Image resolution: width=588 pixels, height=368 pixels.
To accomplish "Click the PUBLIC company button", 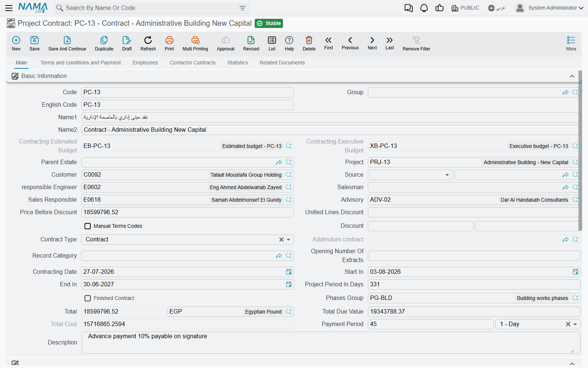I will coord(465,8).
